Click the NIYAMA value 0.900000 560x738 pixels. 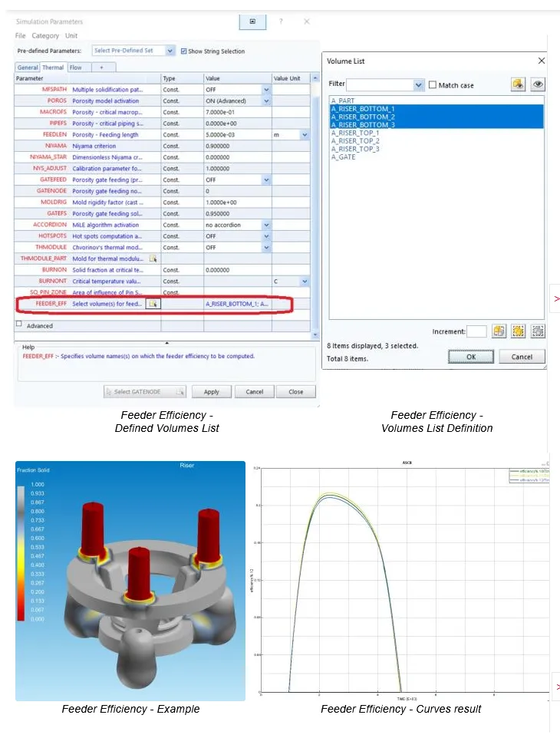click(x=237, y=146)
